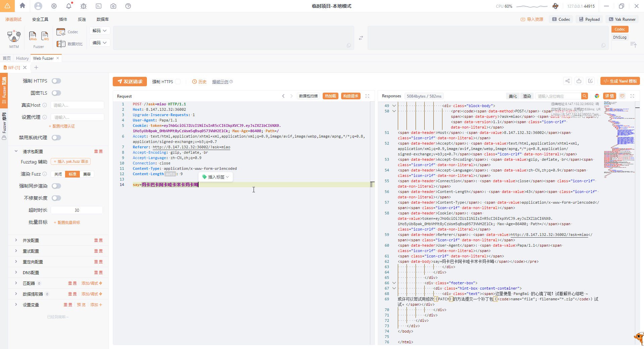Screen dimensions: 644x349
Task: Open the notifications bell
Action: 69,6
